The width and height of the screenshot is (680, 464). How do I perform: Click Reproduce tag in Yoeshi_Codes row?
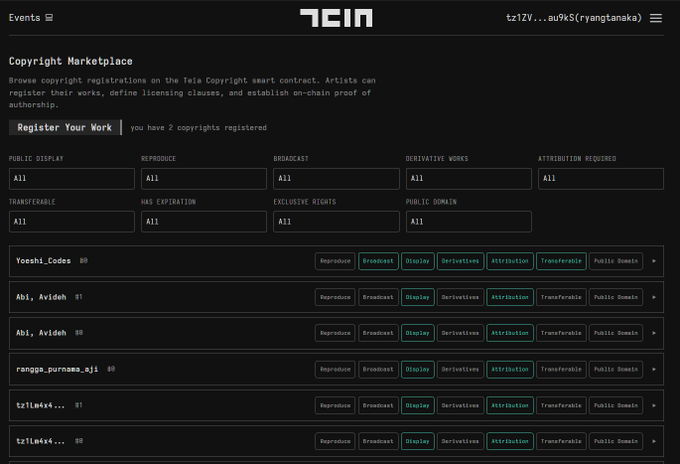click(x=335, y=261)
